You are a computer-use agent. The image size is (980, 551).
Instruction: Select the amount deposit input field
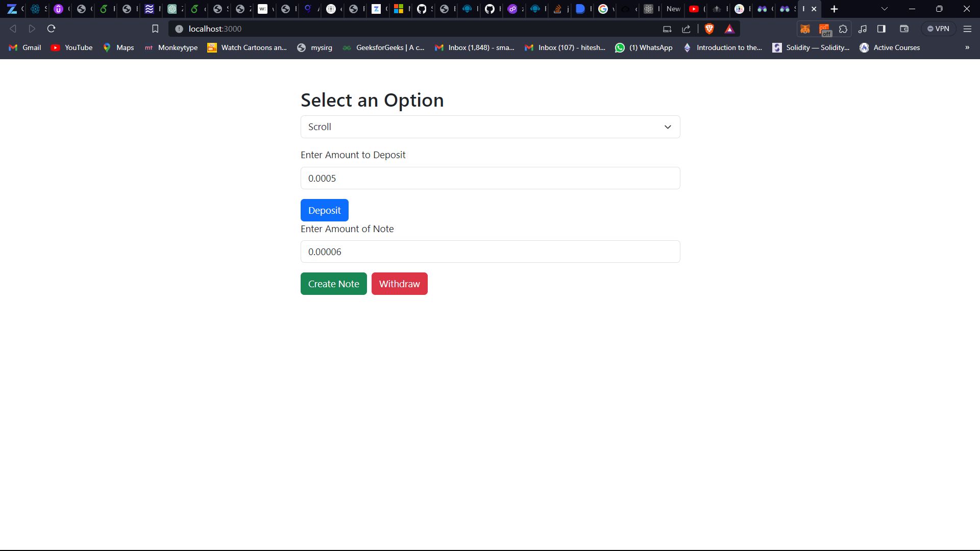[490, 178]
